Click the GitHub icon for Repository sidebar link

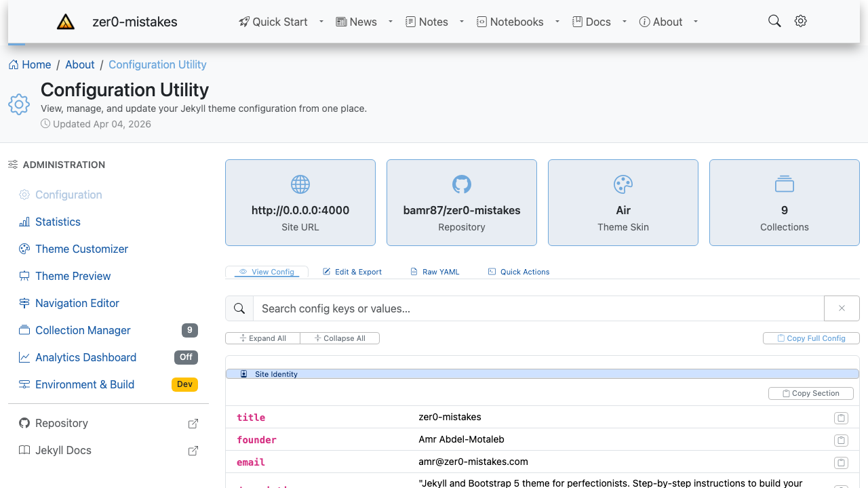(24, 423)
